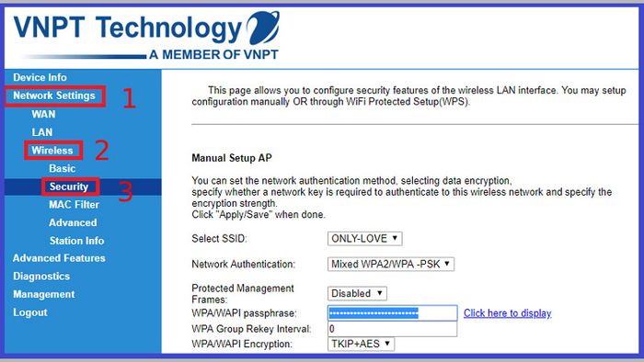Open MAC Filter page
The image size is (644, 362).
(x=74, y=205)
